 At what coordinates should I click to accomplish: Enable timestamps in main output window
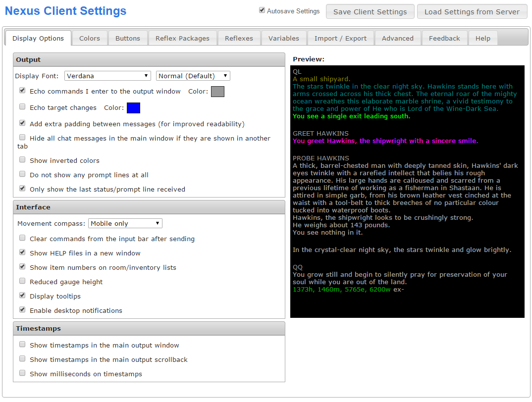[22, 345]
